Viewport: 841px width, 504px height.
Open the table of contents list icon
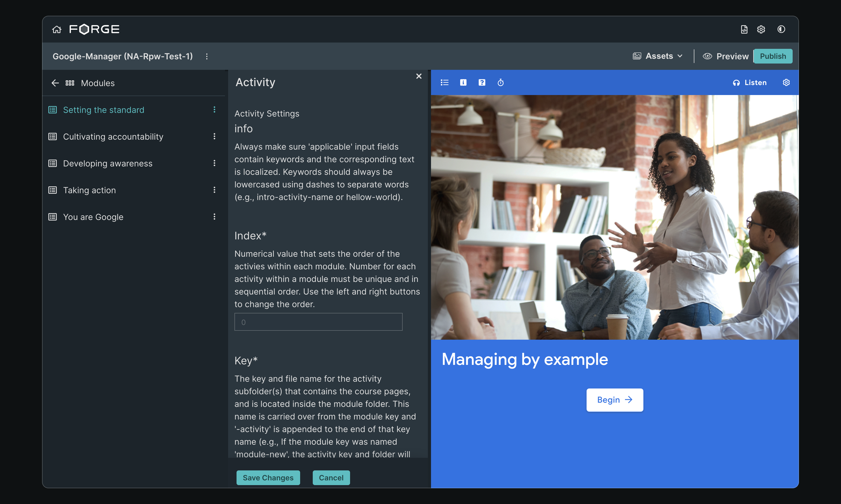click(444, 82)
